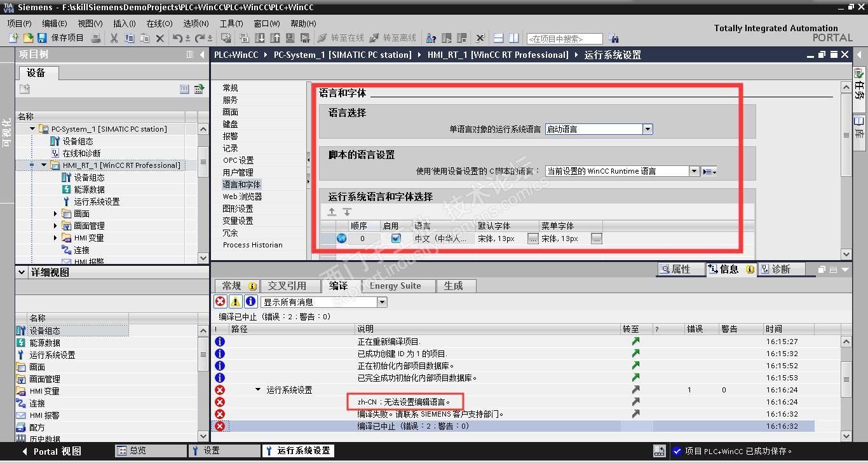Select 语言和字体 in settings navigation
The image size is (868, 463).
(241, 184)
